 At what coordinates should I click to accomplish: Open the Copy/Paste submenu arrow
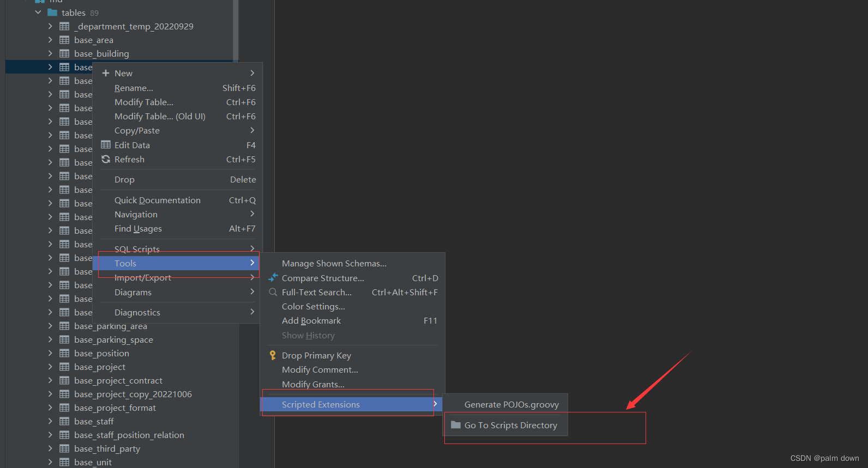click(x=252, y=130)
